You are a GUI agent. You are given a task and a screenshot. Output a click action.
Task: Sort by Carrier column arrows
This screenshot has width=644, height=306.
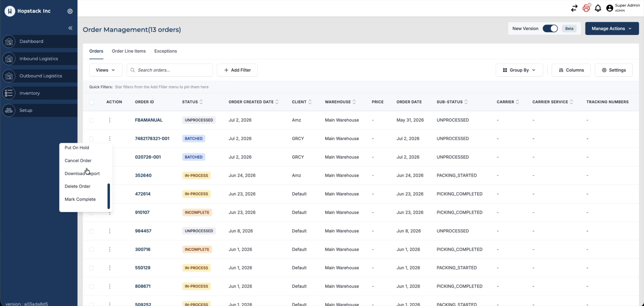(517, 102)
